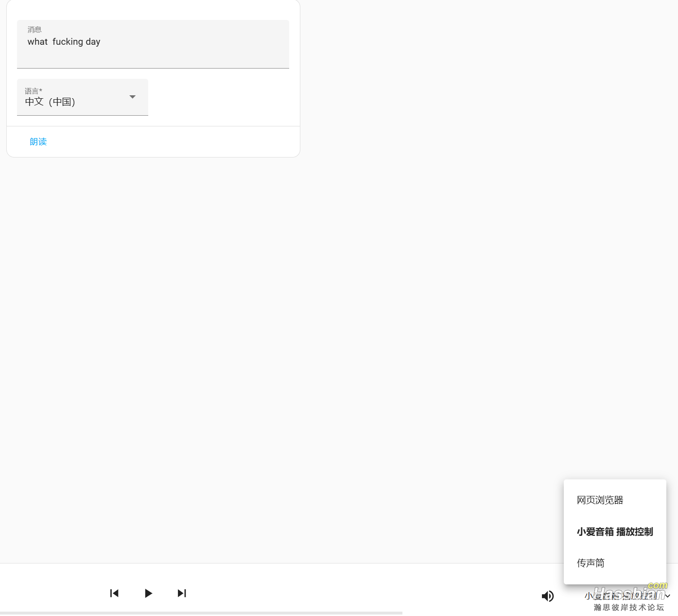
Task: Click the 中文 (中国) selected value
Action: (x=50, y=102)
